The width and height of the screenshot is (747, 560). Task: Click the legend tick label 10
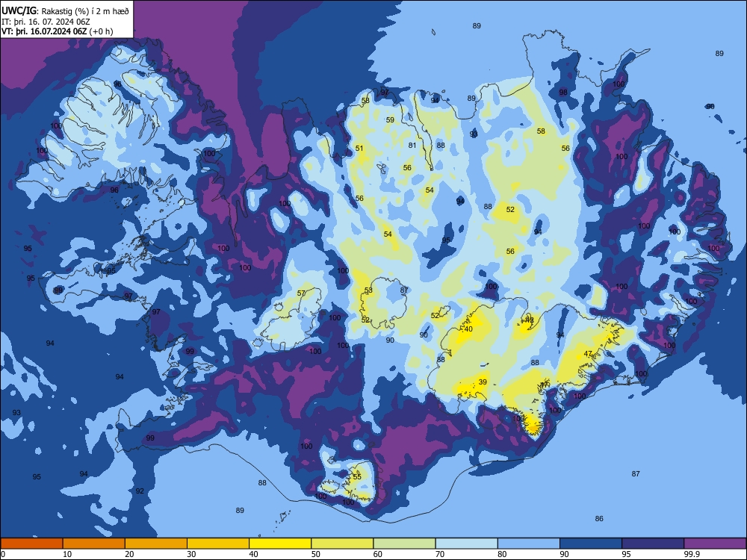(x=67, y=554)
